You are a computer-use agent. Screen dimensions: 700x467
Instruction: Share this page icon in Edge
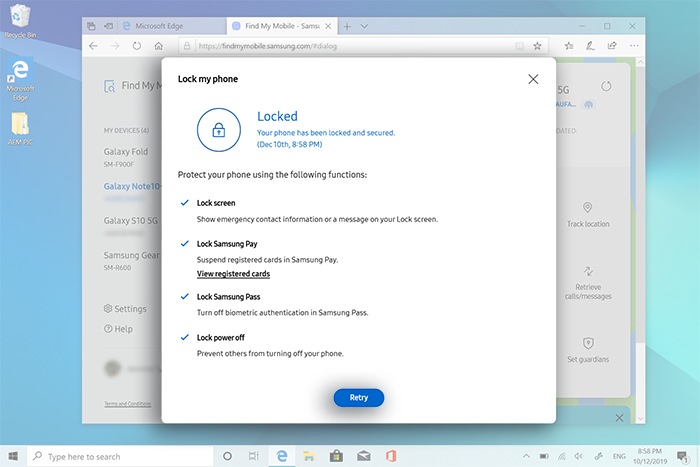click(x=612, y=46)
